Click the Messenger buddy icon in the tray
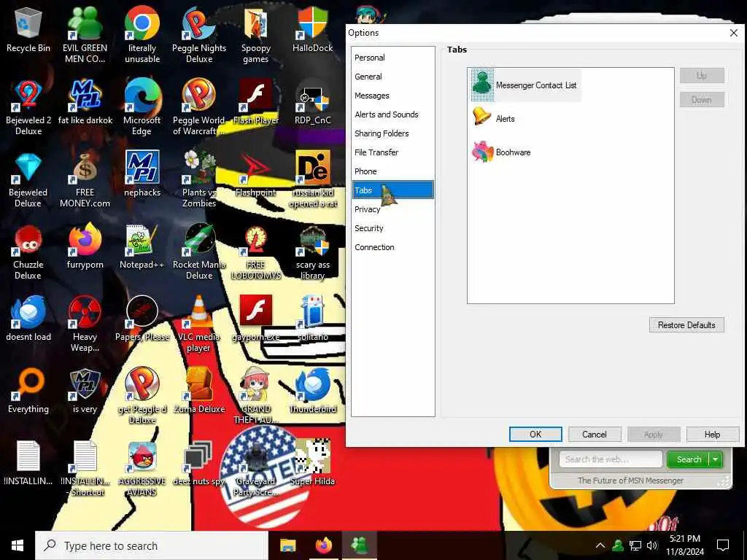This screenshot has width=747, height=560. tap(618, 545)
